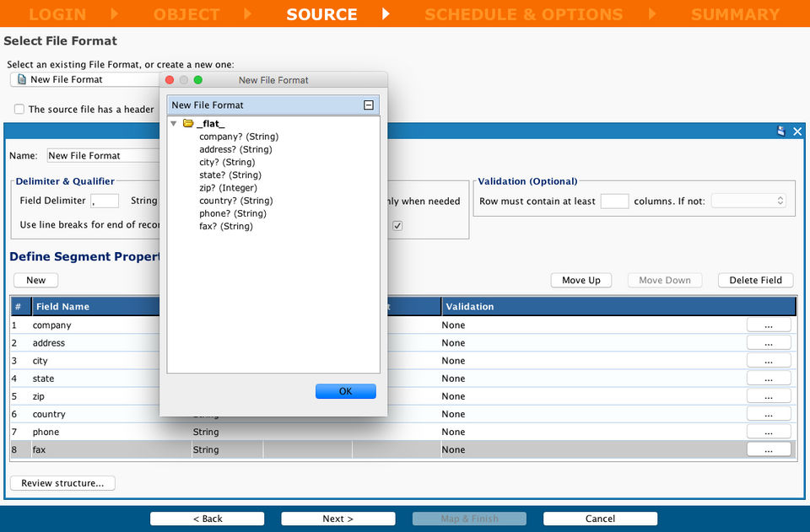Open validation ellipsis for state row

[x=769, y=379]
